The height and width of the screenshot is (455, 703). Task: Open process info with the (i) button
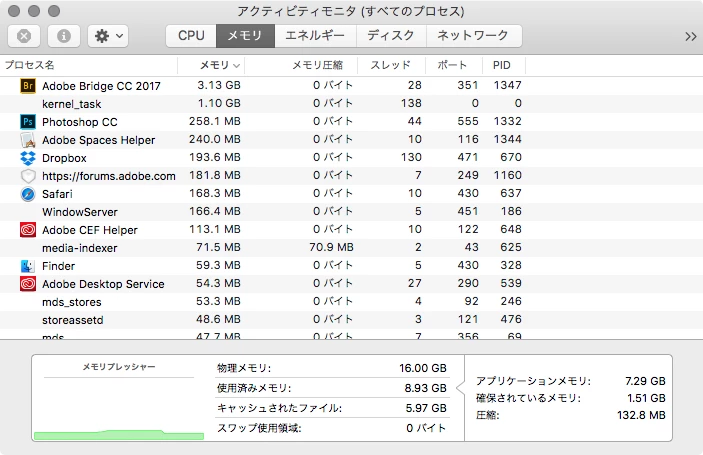pos(64,36)
